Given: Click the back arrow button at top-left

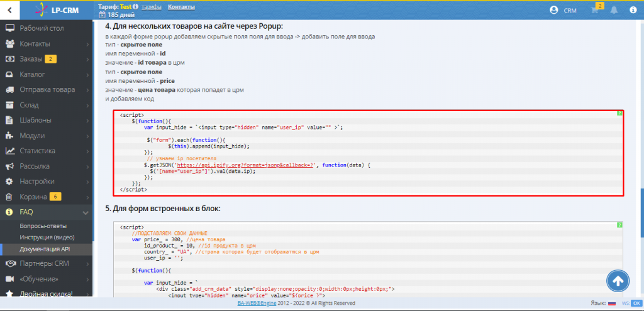Looking at the screenshot, I should (10, 10).
